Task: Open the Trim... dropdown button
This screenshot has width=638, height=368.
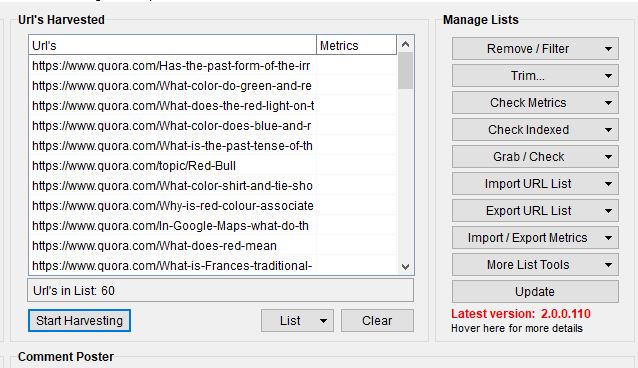Action: 535,76
